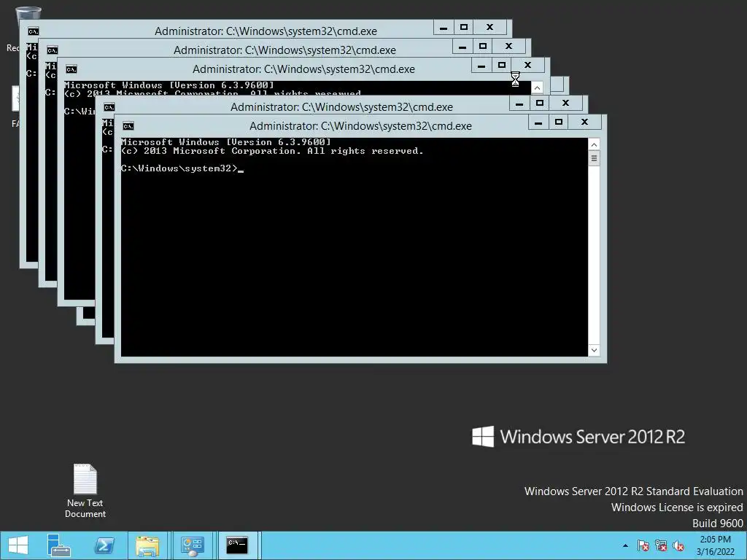Click the frontmost cmd window title bar
Screen dimensions: 747x560
click(x=360, y=126)
